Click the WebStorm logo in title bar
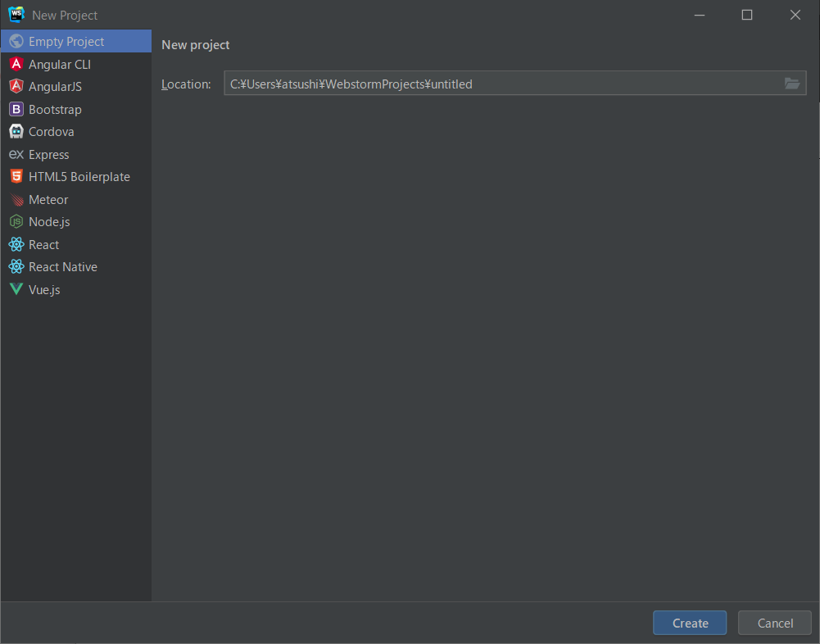The image size is (820, 644). [16, 15]
